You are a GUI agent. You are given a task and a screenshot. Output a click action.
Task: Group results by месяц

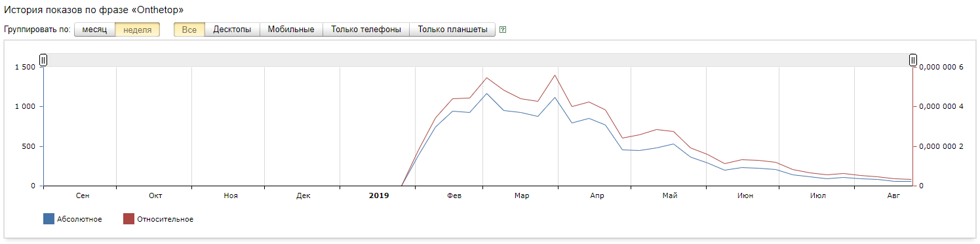pos(94,30)
